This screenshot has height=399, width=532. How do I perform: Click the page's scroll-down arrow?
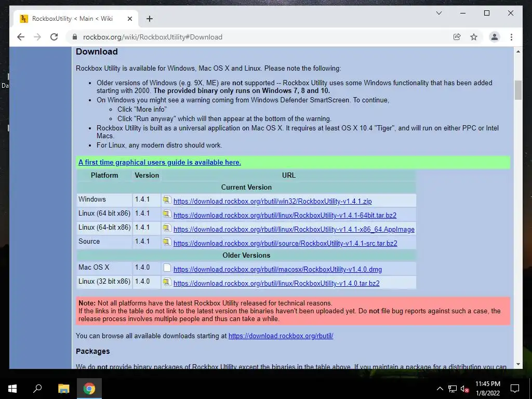(518, 364)
